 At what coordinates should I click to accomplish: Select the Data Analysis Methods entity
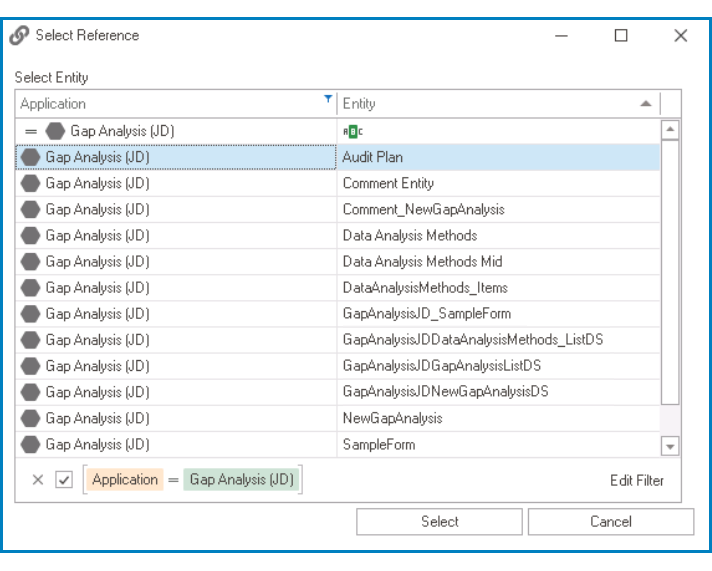point(410,236)
